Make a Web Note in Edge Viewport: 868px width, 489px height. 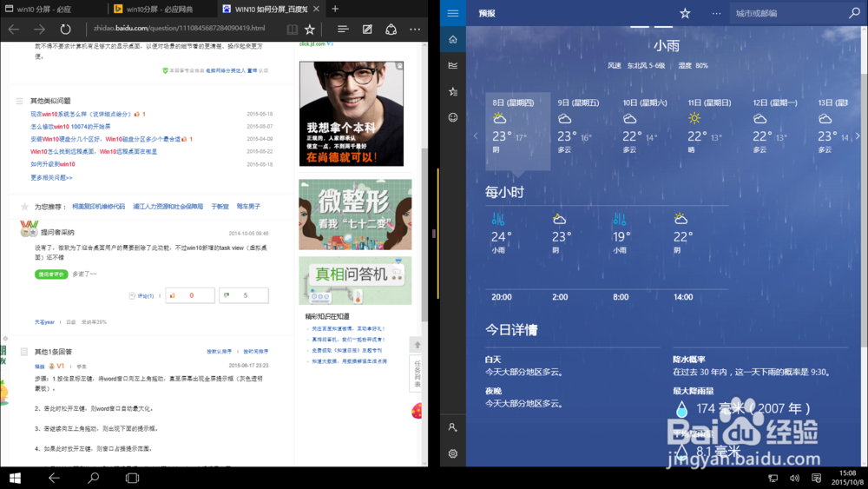click(x=367, y=30)
